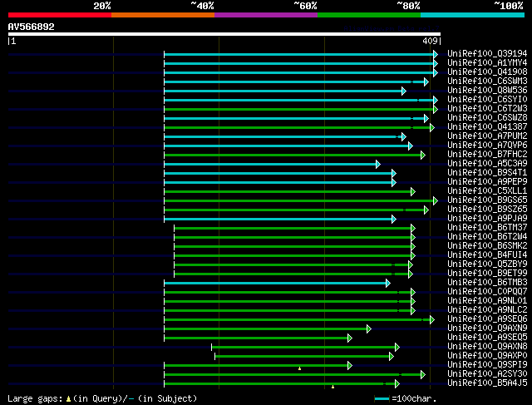Click UniRef100_Q41387 label
532x405 pixels.
(487, 127)
